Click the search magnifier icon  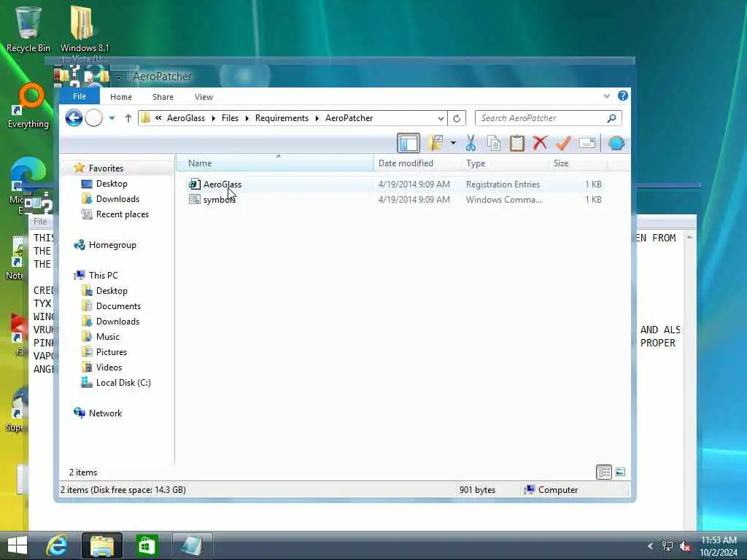tap(612, 118)
